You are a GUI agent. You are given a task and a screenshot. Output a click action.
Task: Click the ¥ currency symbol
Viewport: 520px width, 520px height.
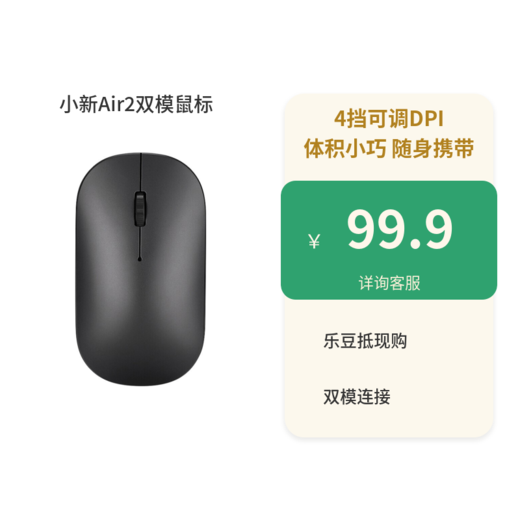click(x=314, y=241)
